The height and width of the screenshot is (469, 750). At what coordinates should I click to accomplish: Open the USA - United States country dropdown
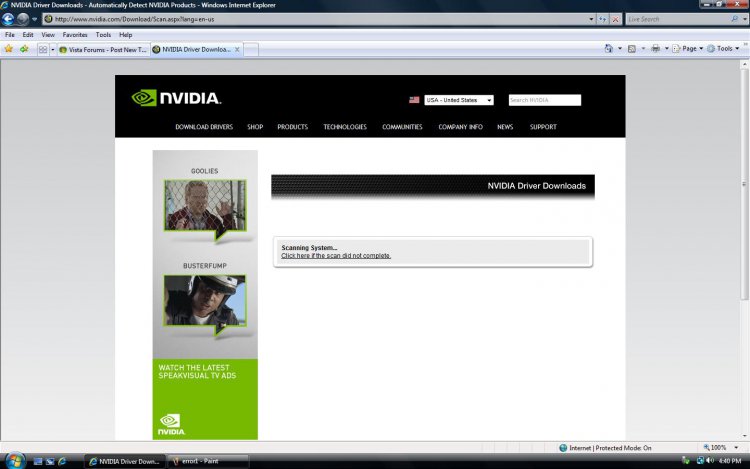[459, 100]
